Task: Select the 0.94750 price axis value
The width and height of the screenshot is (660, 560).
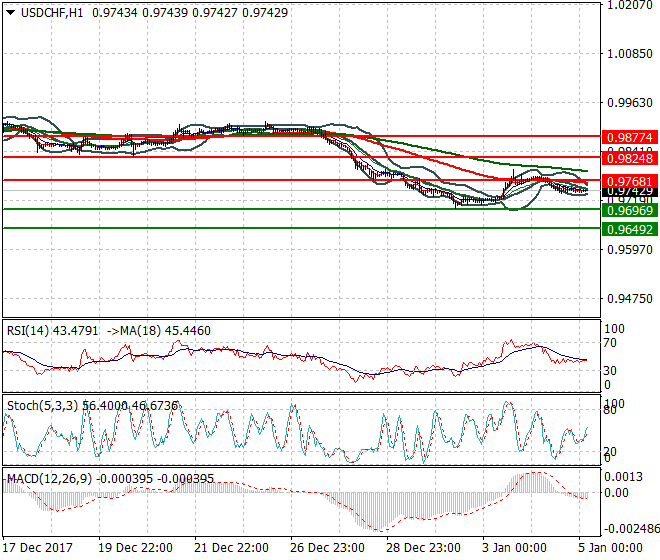Action: coord(630,299)
